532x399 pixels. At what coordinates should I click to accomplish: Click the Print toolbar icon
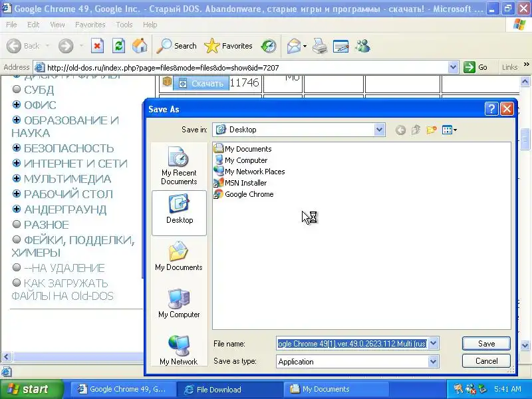[x=320, y=46]
